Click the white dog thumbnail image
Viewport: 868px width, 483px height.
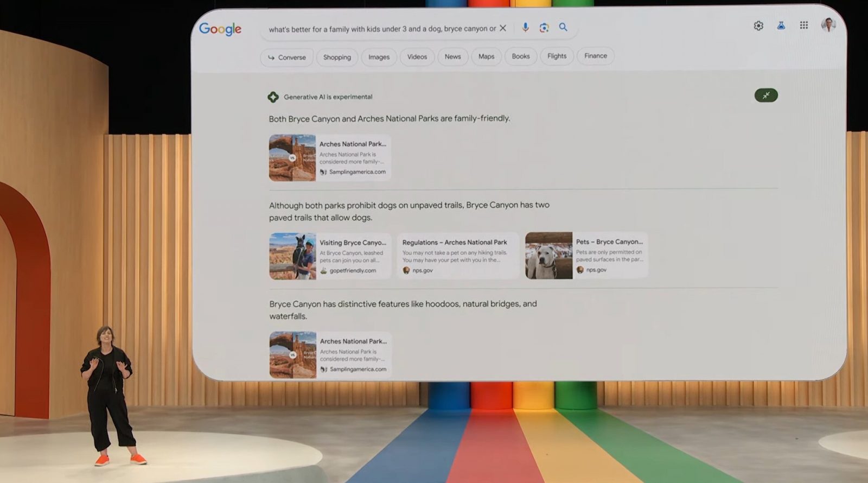tap(548, 256)
